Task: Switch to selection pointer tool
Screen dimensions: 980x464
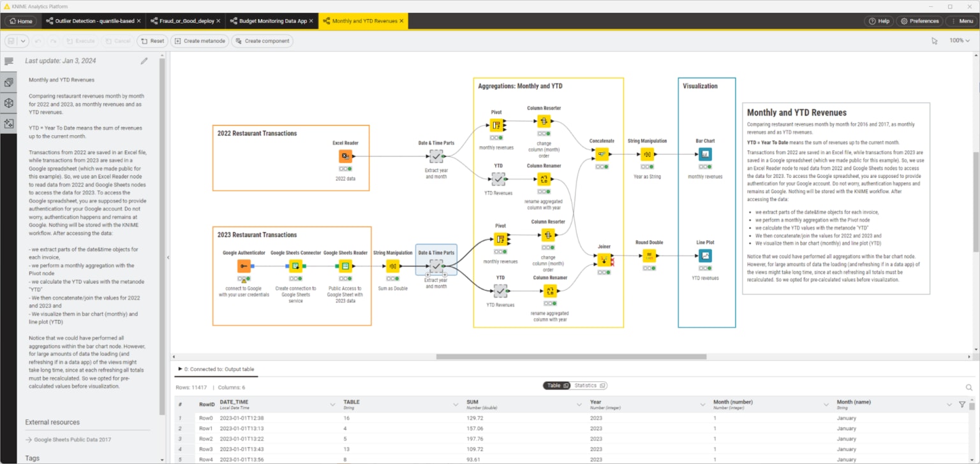Action: click(x=934, y=41)
